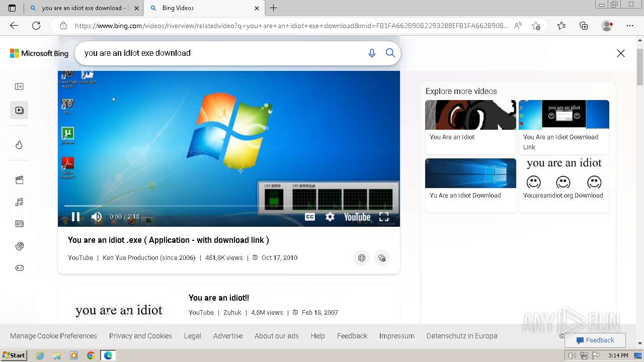Open trending videos flame icon
The width and height of the screenshot is (644, 362).
pos(19,145)
